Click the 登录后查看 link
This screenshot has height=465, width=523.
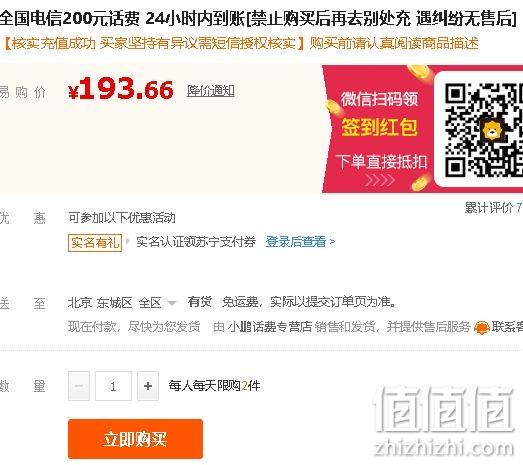296,242
